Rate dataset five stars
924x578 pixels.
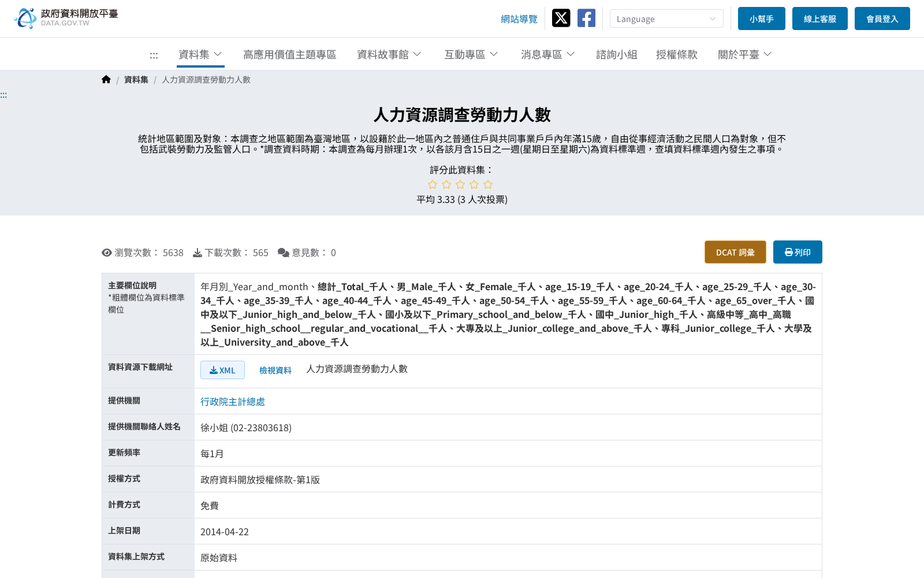click(488, 184)
